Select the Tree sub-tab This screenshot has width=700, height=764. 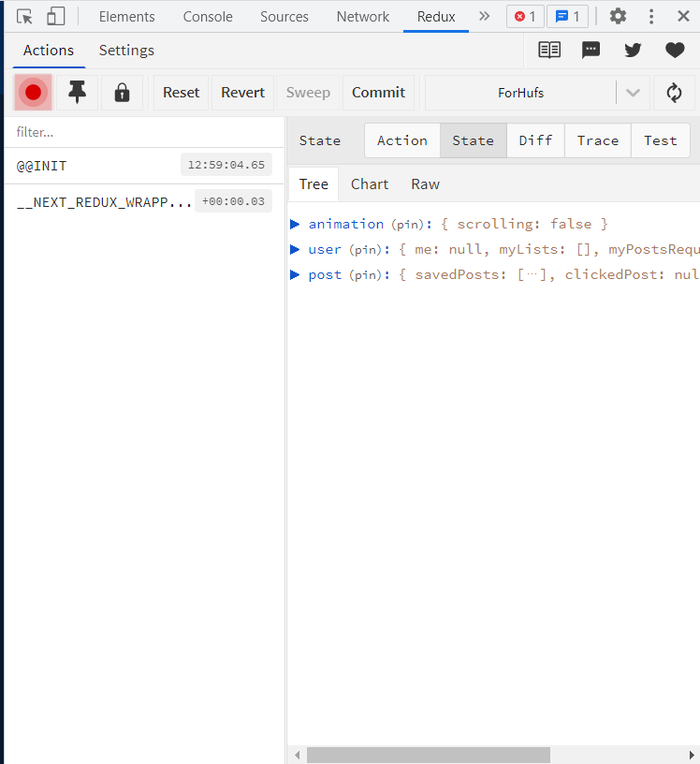pos(314,184)
